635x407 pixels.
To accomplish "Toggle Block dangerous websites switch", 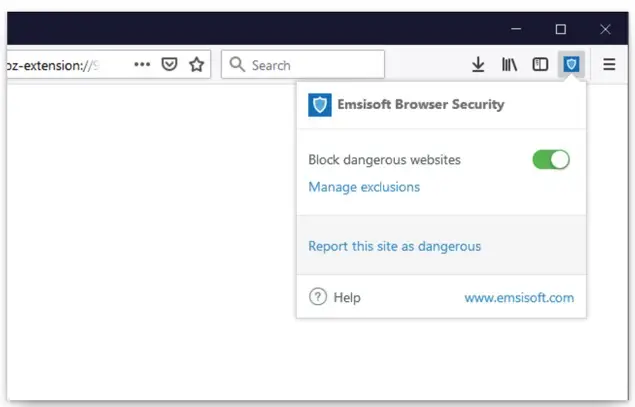I will point(551,160).
